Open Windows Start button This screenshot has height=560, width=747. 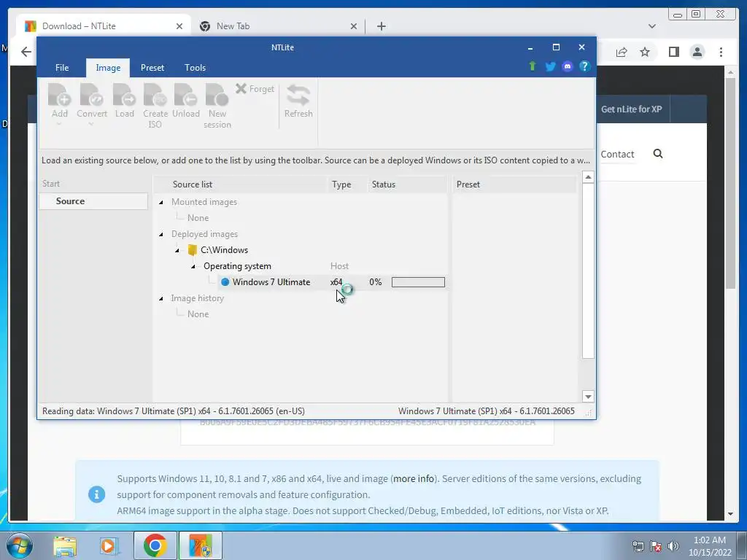click(x=20, y=545)
